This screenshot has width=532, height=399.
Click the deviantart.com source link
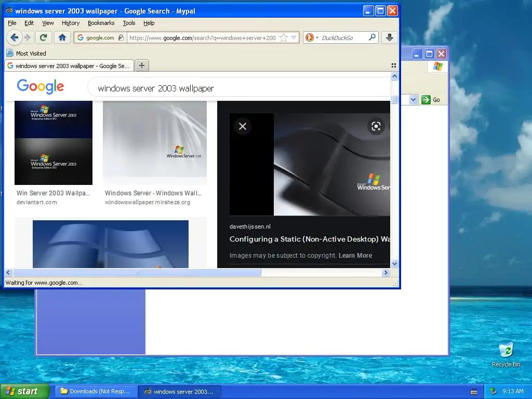point(37,202)
